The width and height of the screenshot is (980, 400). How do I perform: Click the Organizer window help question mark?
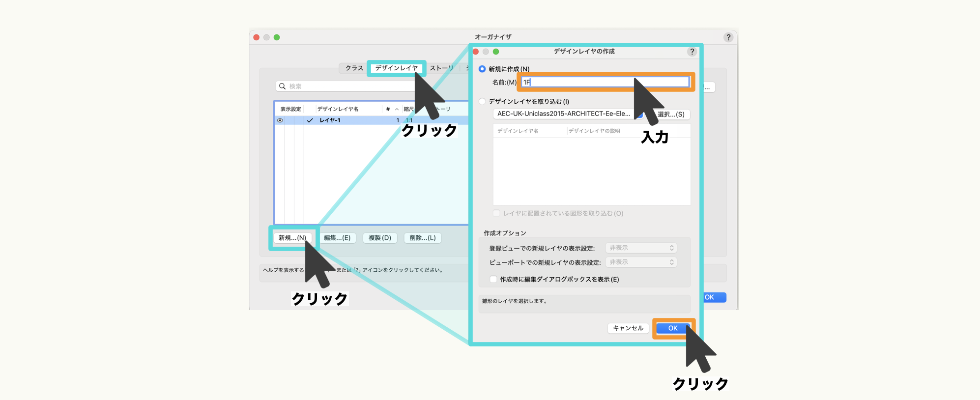coord(728,37)
